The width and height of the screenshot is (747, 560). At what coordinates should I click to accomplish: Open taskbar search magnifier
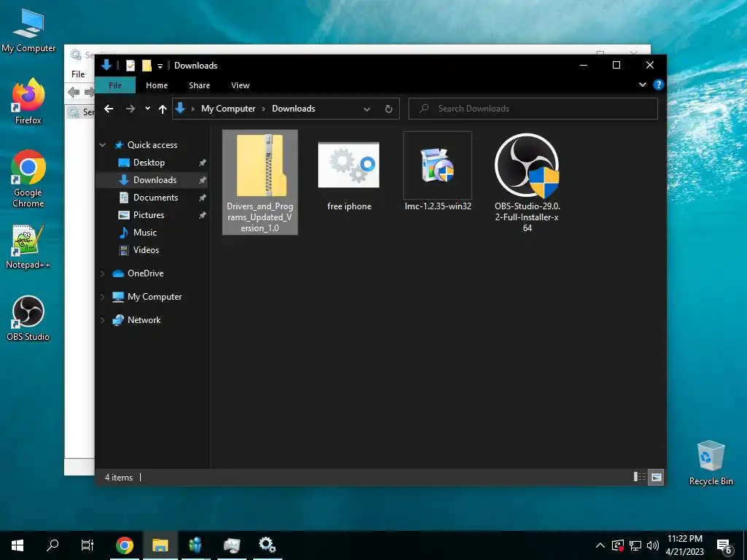tap(53, 545)
